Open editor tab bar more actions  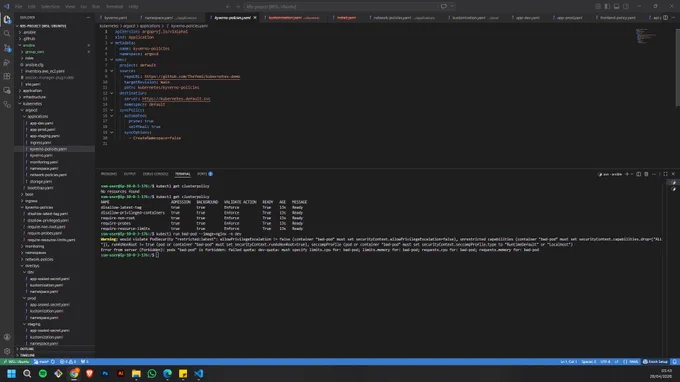click(673, 18)
